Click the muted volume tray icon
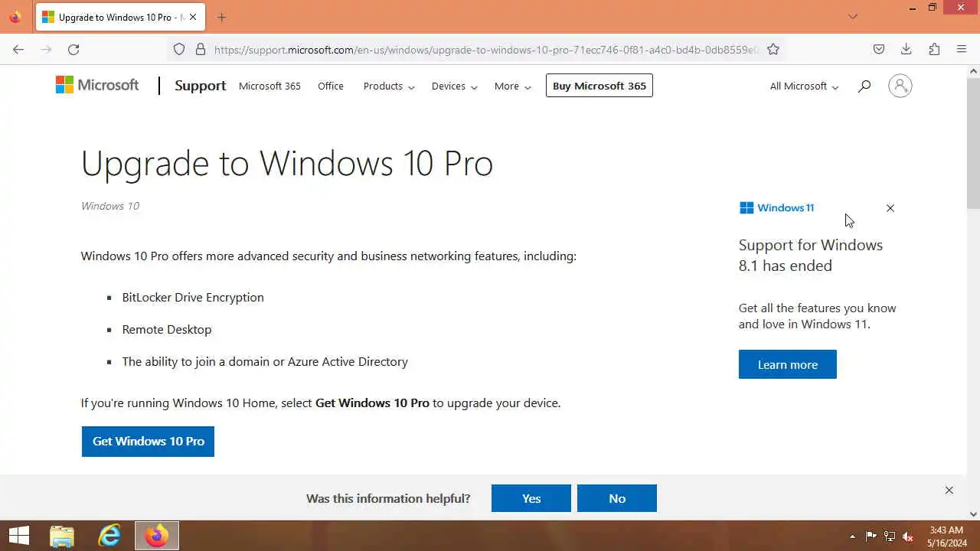 coord(908,536)
